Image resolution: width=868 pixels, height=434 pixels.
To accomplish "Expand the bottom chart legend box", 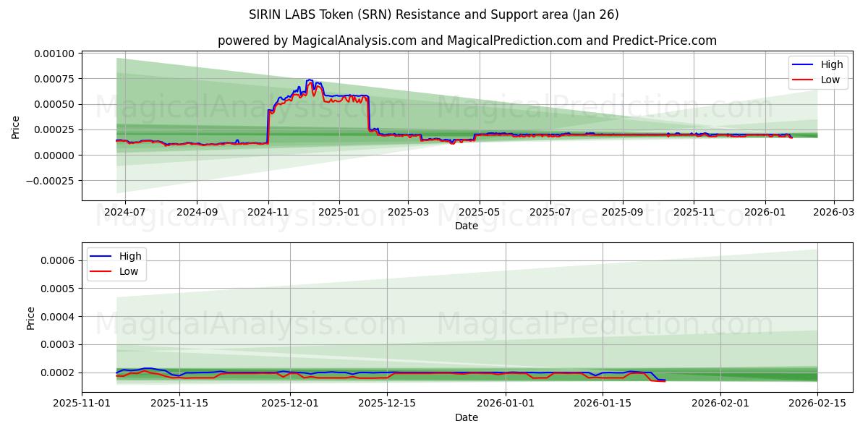I will click(x=118, y=263).
